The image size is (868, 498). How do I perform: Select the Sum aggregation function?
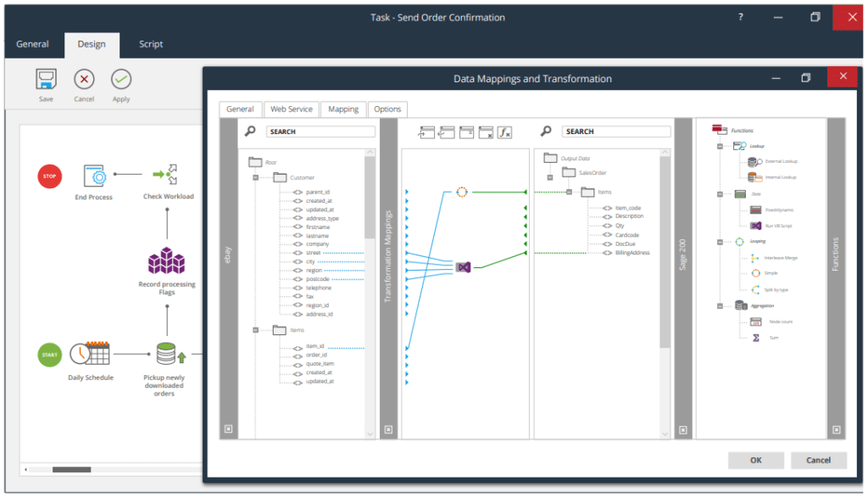pos(756,338)
